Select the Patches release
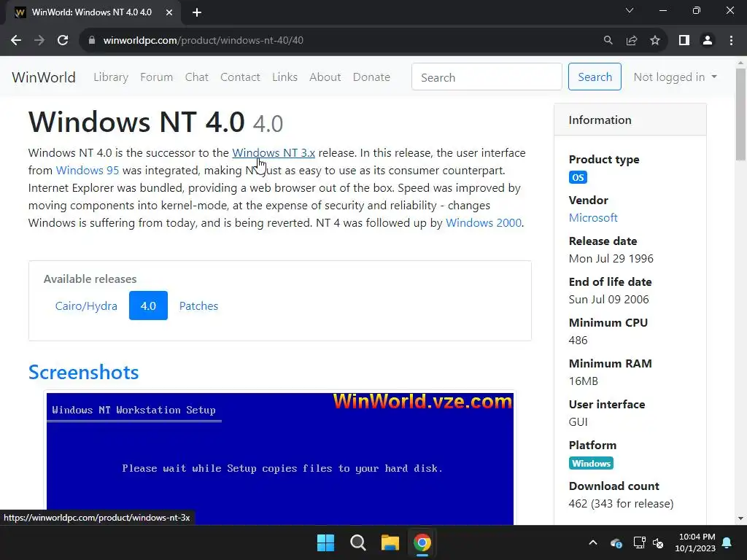The height and width of the screenshot is (560, 747). pyautogui.click(x=198, y=306)
